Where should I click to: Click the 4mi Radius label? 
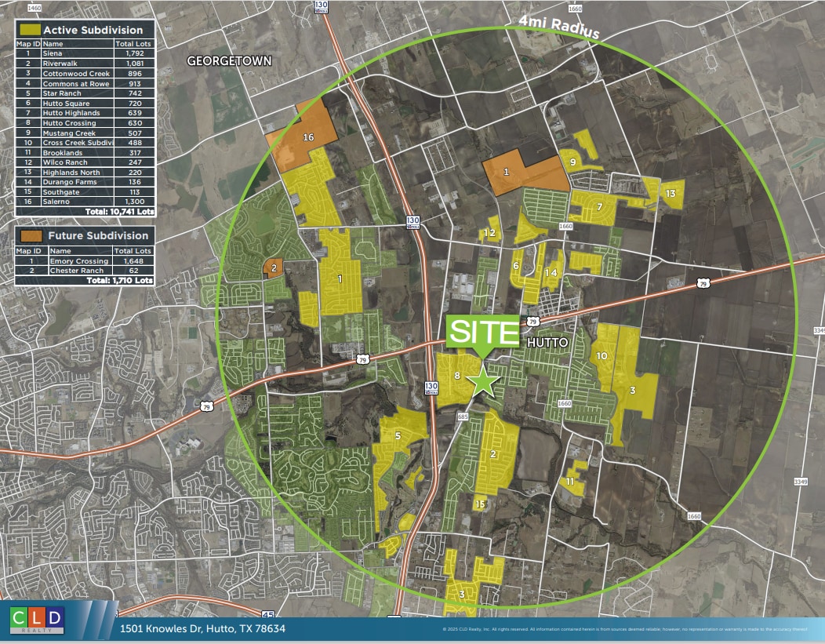[x=559, y=27]
